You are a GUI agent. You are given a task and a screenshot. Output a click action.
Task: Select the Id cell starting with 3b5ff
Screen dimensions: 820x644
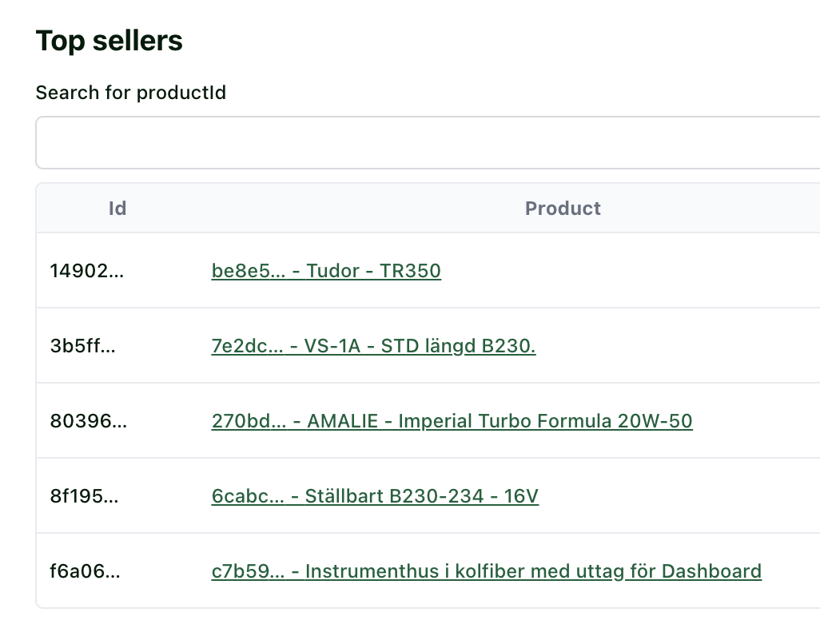point(83,346)
